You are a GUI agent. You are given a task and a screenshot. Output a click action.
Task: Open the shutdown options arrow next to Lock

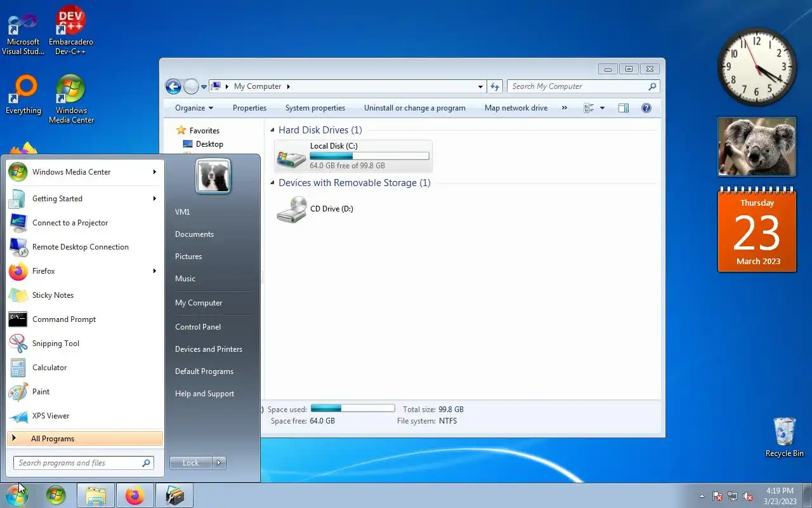(219, 463)
